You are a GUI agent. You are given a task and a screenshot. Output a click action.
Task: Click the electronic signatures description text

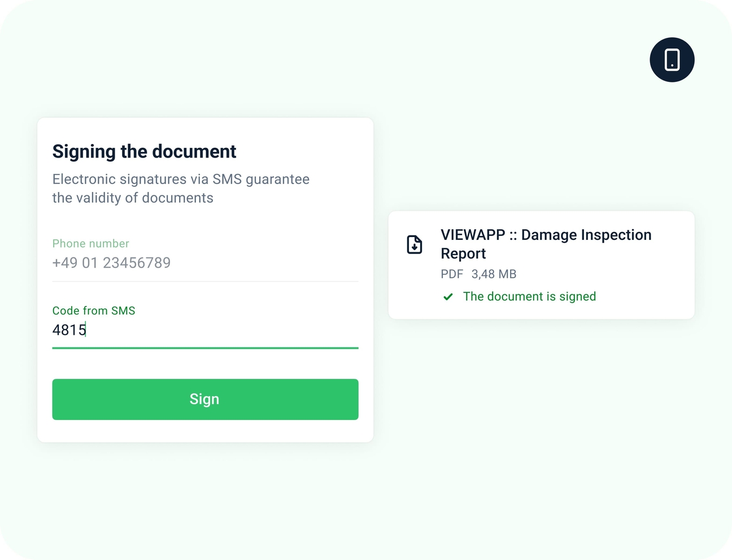tap(181, 180)
